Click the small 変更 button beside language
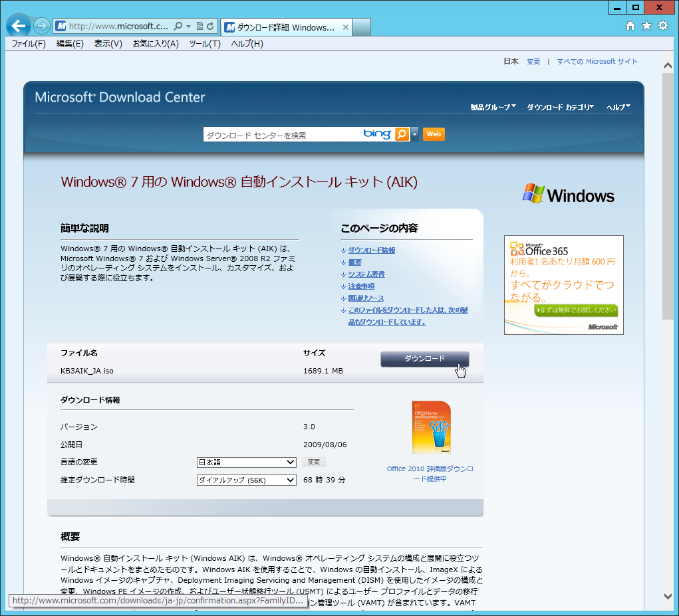This screenshot has width=679, height=616. (x=313, y=462)
